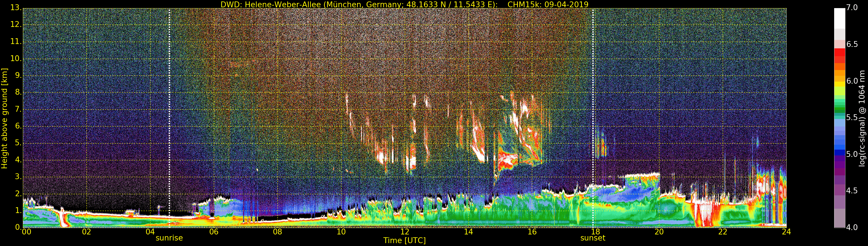Click the 10 km tick on the height axis
The height and width of the screenshot is (246, 868).
(x=16, y=58)
